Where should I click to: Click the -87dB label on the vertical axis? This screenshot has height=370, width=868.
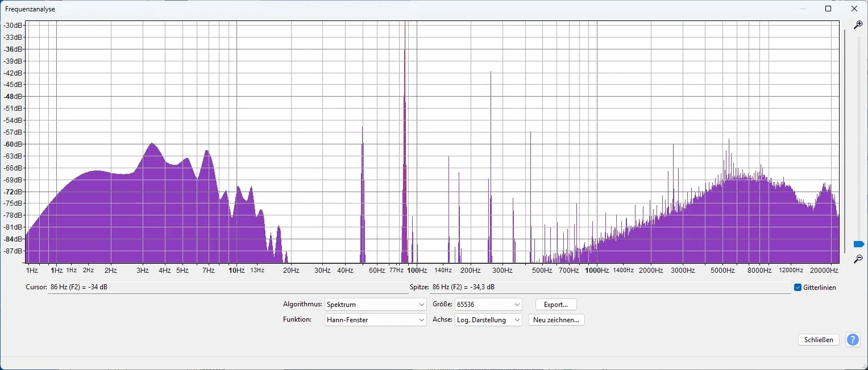[14, 251]
